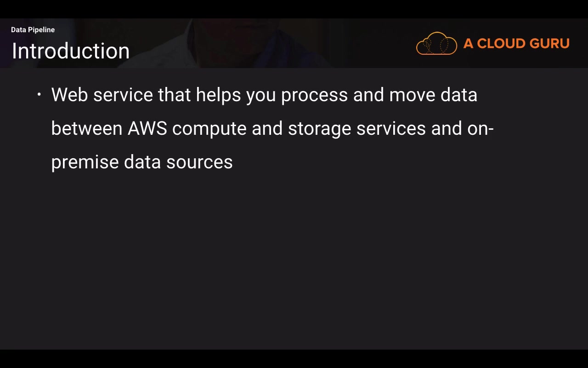The height and width of the screenshot is (368, 588).
Task: Click the bullet point dot
Action: tap(39, 95)
